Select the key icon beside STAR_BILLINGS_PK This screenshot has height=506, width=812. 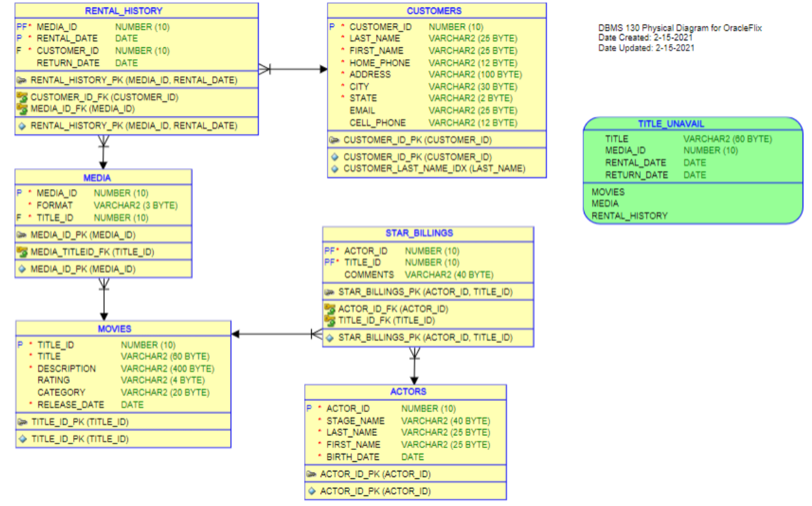coord(331,291)
